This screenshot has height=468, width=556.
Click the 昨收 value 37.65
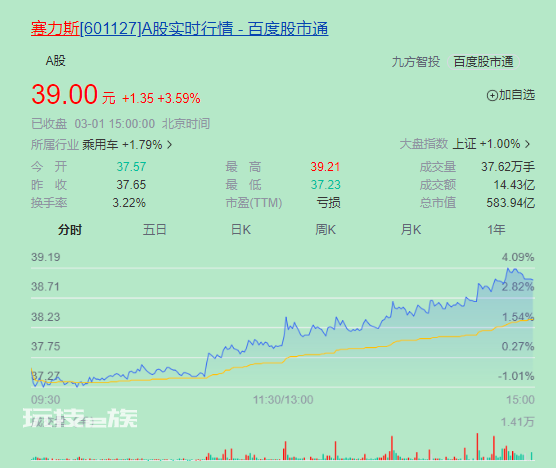pyautogui.click(x=131, y=185)
